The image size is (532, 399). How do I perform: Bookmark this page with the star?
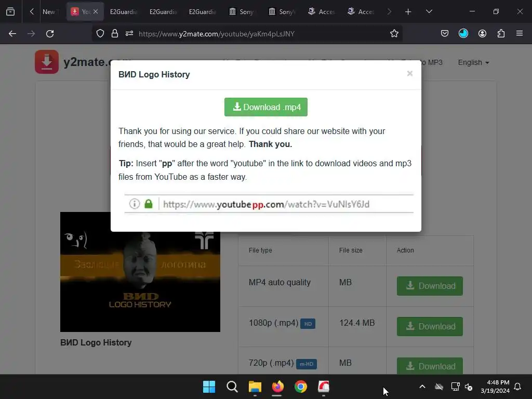[394, 33]
